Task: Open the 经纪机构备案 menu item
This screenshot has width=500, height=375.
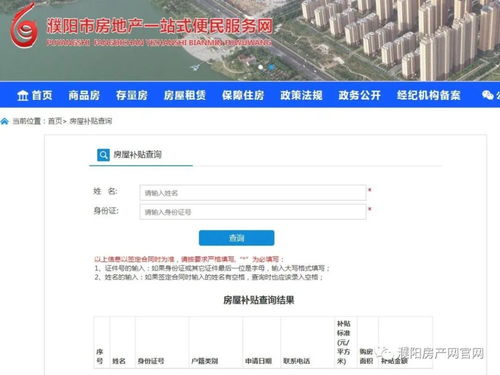Action: (429, 96)
